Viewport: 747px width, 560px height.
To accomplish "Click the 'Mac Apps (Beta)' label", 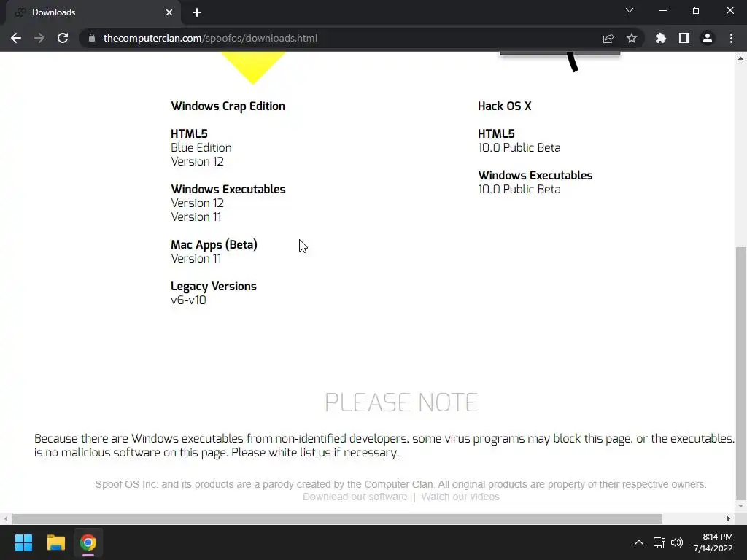I will tap(214, 245).
